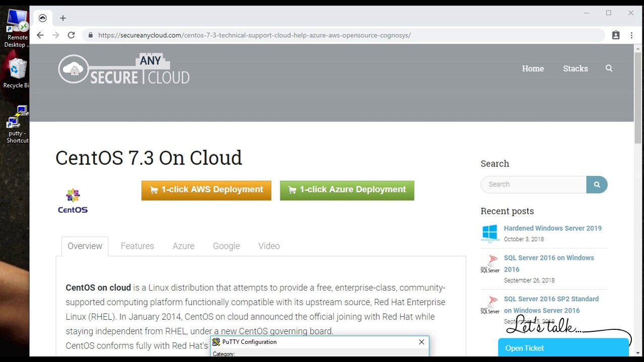Viewport: 644px width, 362px height.
Task: Open a new browser tab
Action: (x=63, y=18)
